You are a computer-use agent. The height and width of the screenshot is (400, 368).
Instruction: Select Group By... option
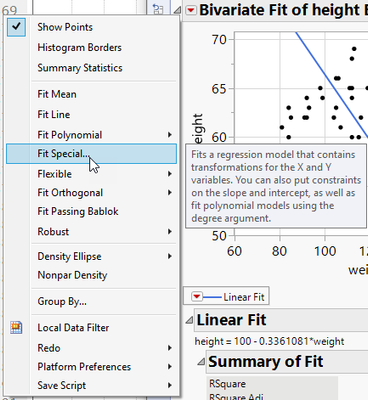[x=62, y=301]
